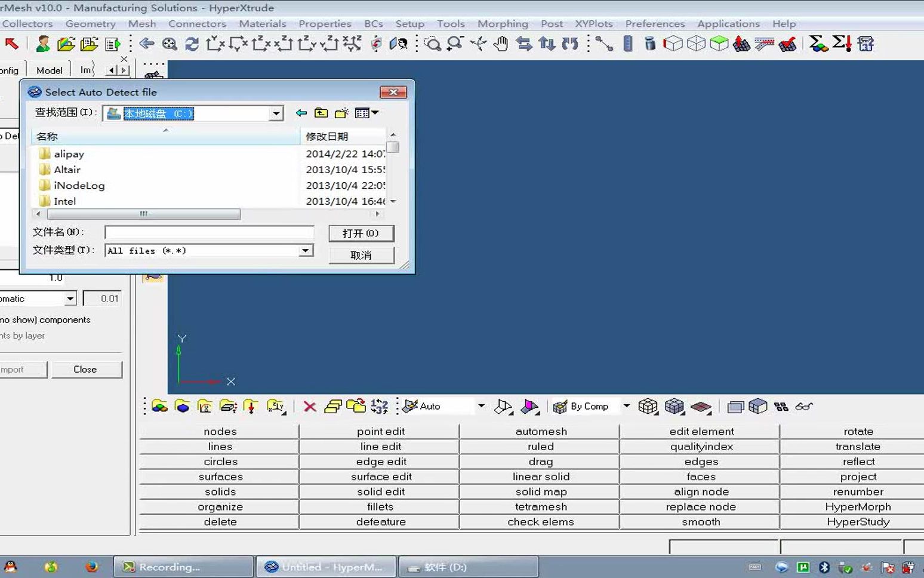The width and height of the screenshot is (924, 578).
Task: Open the qualityindex panel
Action: click(x=701, y=446)
